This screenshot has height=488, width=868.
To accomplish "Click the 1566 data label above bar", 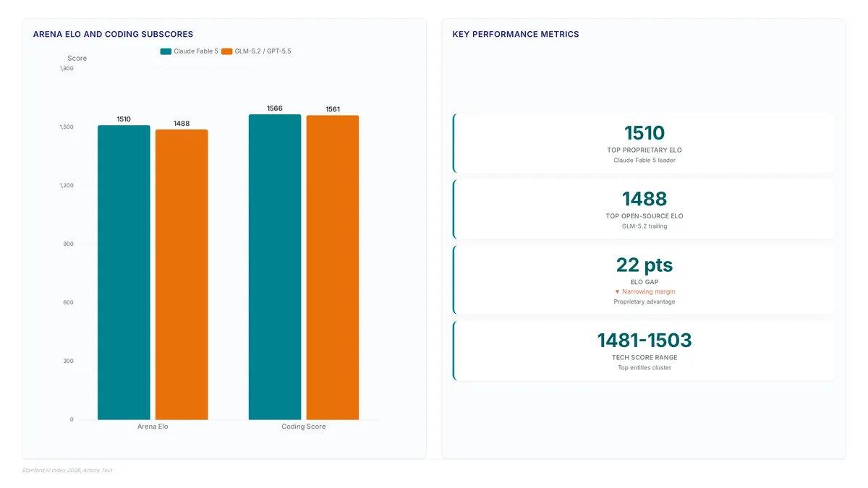I will pos(275,108).
